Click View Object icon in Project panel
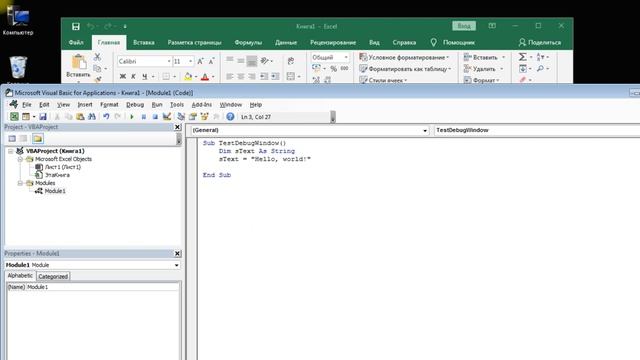 point(24,139)
